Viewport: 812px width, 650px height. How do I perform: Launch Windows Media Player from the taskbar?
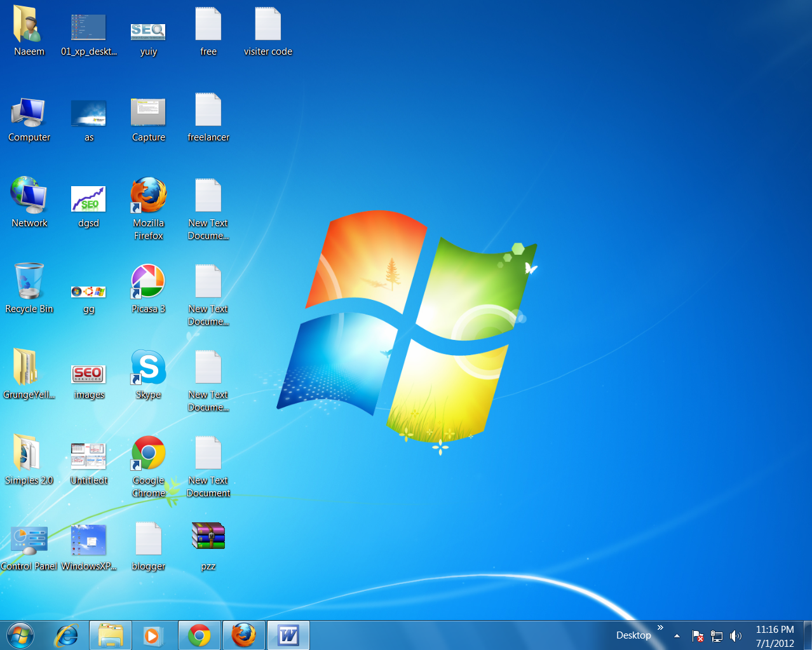(x=154, y=635)
